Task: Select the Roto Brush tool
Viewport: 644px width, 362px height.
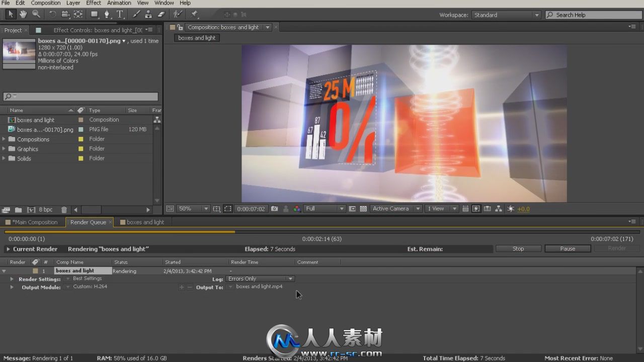Action: click(x=178, y=15)
